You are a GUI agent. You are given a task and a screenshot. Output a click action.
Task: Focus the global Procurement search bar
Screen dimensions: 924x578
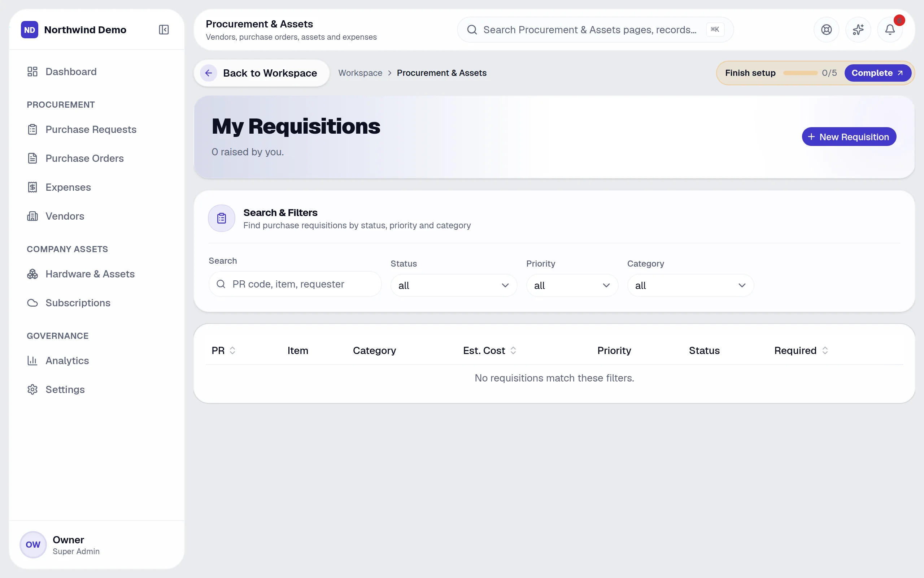coord(595,30)
